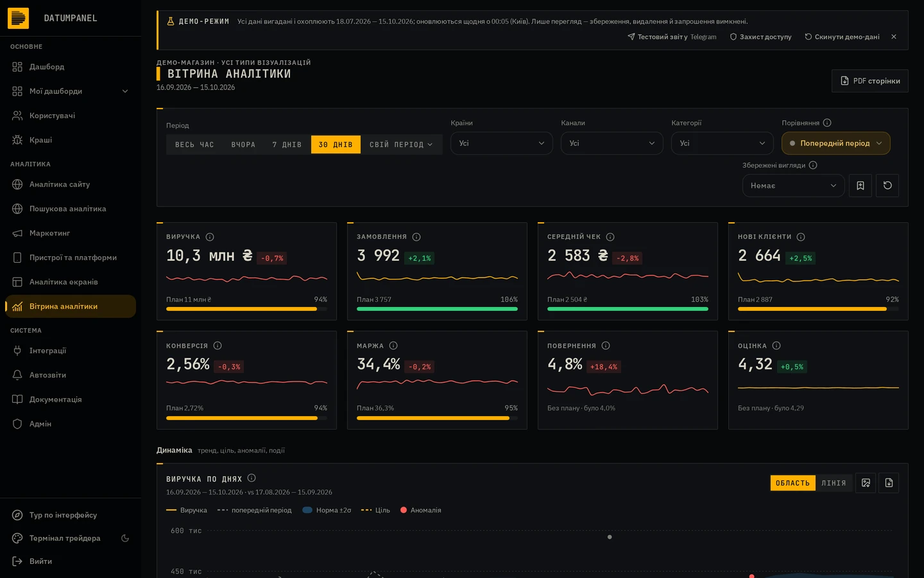
Task: Click Тестовий звіт у Telegram
Action: tap(672, 37)
